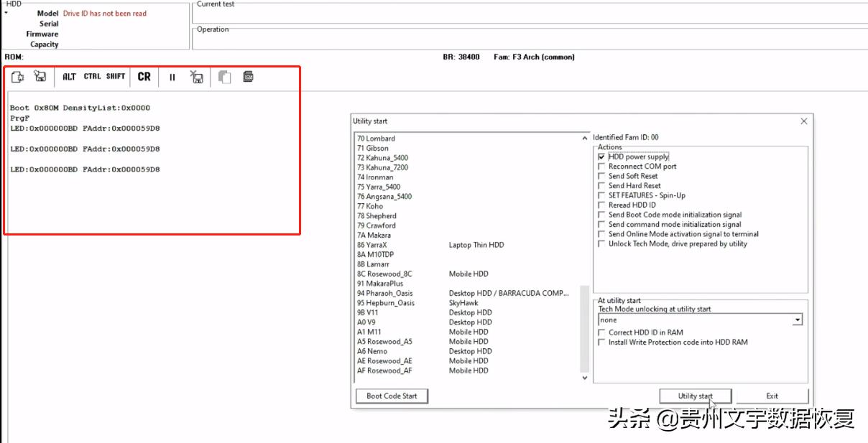Select family A1 M11
This screenshot has width=868, height=443.
(468, 332)
